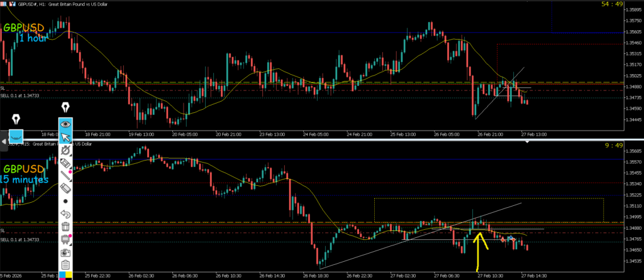
Task: Click the undo arrow icon
Action: tap(65, 214)
